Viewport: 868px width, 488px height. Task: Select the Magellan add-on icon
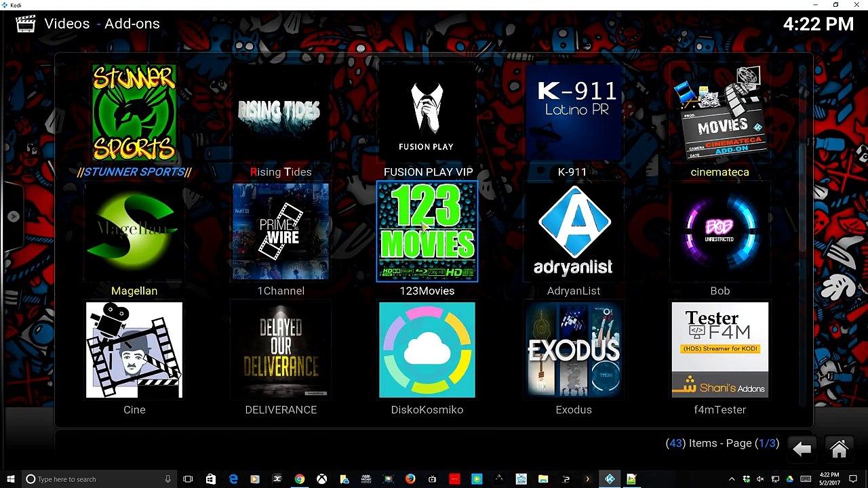(x=134, y=232)
